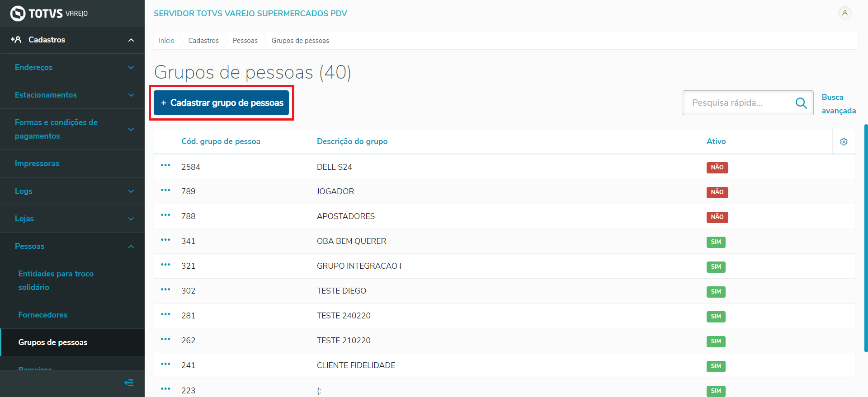Open actions menu for JOGADOR row
The height and width of the screenshot is (397, 868).
165,190
